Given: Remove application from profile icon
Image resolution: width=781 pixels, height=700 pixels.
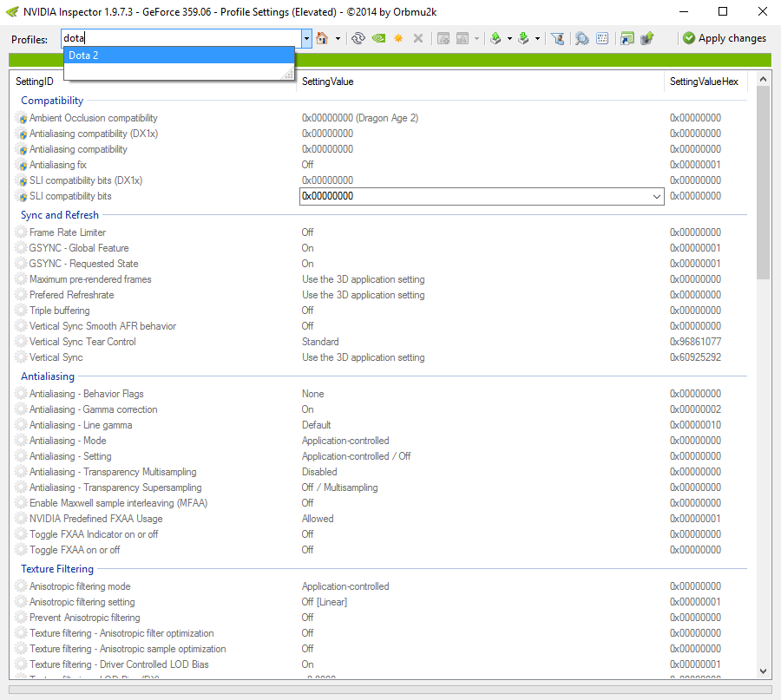Looking at the screenshot, I should [x=463, y=38].
